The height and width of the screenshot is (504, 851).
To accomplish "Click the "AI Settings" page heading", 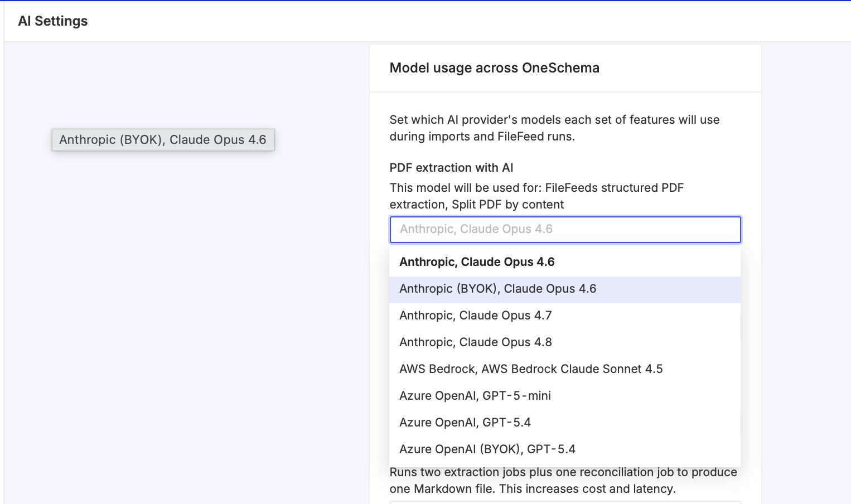I will (53, 21).
